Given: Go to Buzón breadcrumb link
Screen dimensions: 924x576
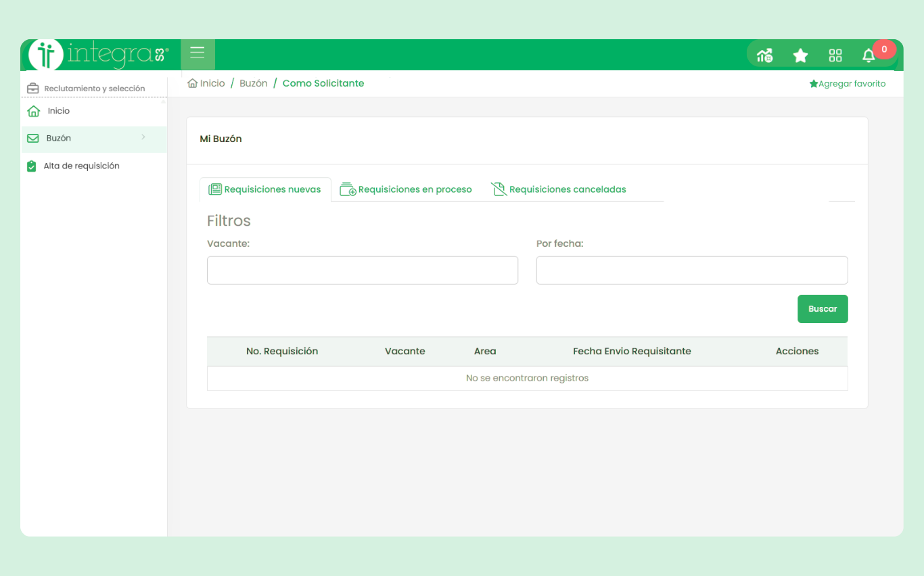Looking at the screenshot, I should [x=254, y=83].
